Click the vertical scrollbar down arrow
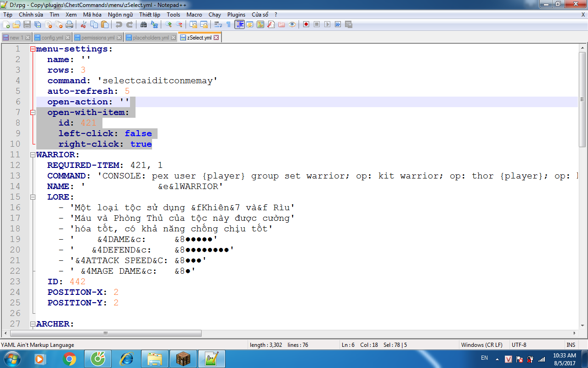The width and height of the screenshot is (588, 368). pos(582,325)
